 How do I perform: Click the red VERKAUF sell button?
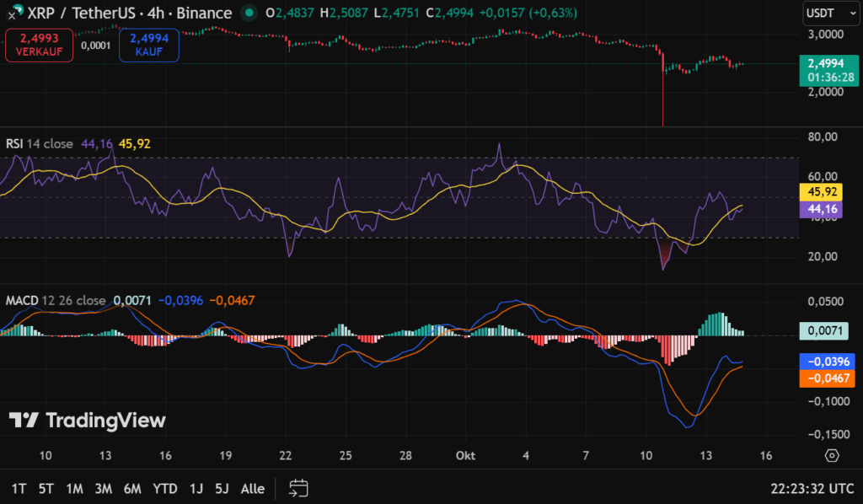[39, 45]
